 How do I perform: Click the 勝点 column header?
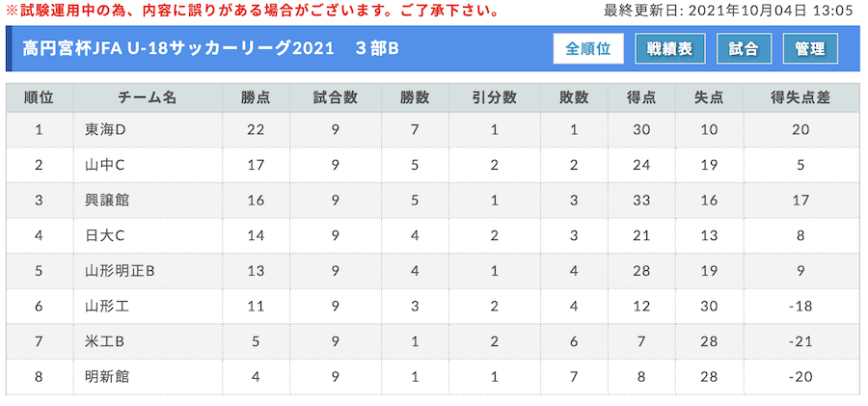(256, 98)
